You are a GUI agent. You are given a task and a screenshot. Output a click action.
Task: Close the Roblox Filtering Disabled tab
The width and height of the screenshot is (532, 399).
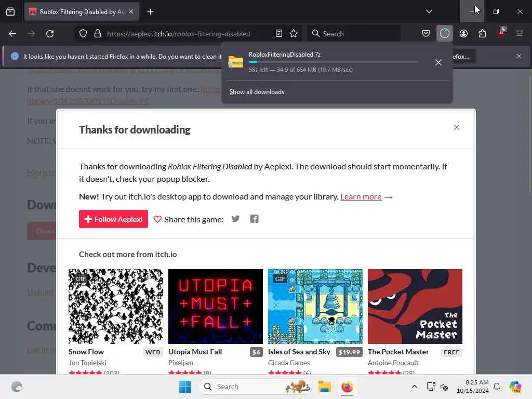tap(131, 12)
